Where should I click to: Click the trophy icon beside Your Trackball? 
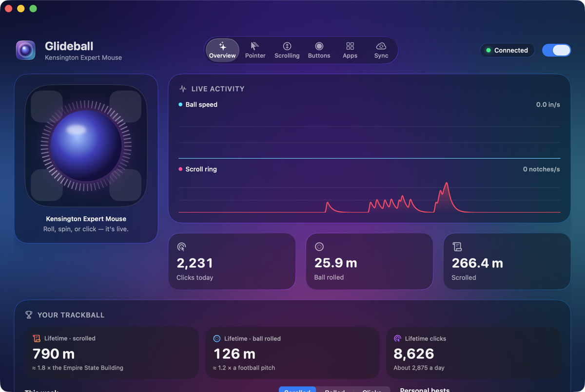tap(29, 315)
